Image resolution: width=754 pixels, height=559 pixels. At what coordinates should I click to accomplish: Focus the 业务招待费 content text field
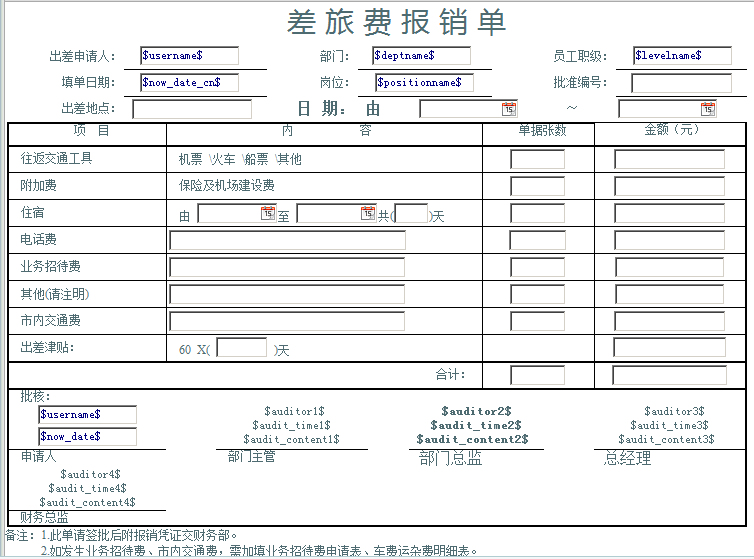[x=287, y=267]
